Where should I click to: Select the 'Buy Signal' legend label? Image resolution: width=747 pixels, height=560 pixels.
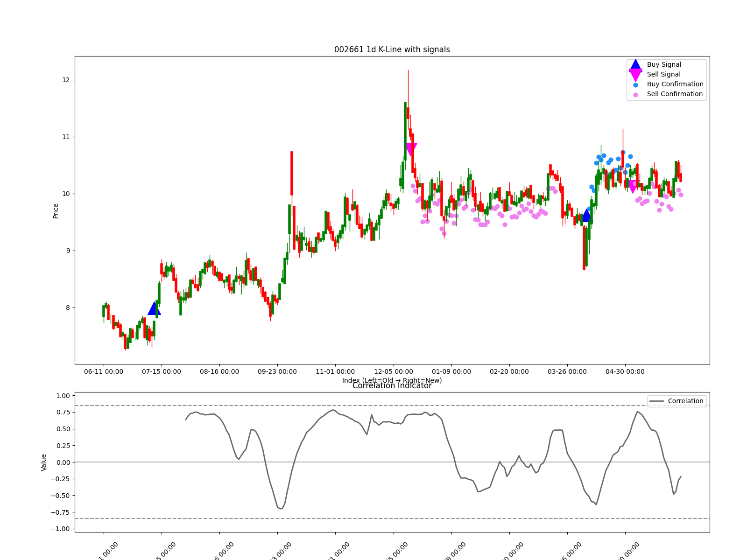664,65
